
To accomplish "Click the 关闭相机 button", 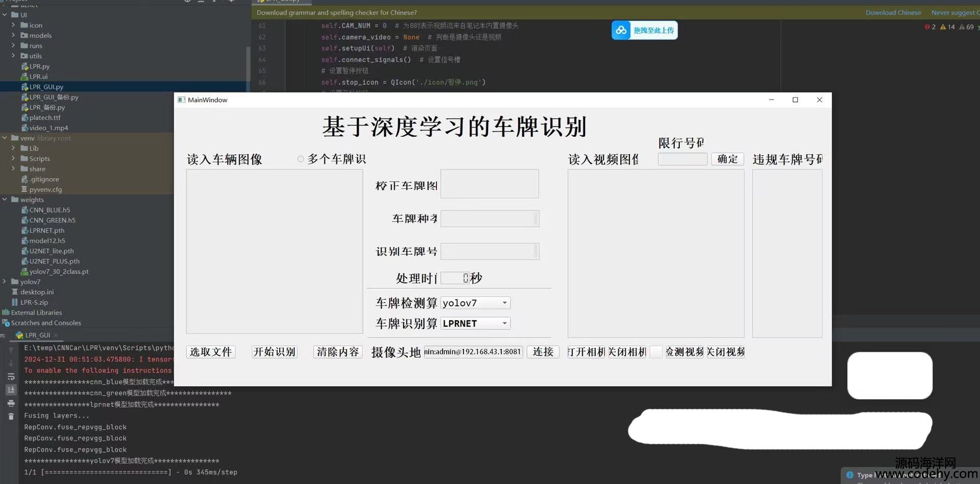I will point(627,352).
